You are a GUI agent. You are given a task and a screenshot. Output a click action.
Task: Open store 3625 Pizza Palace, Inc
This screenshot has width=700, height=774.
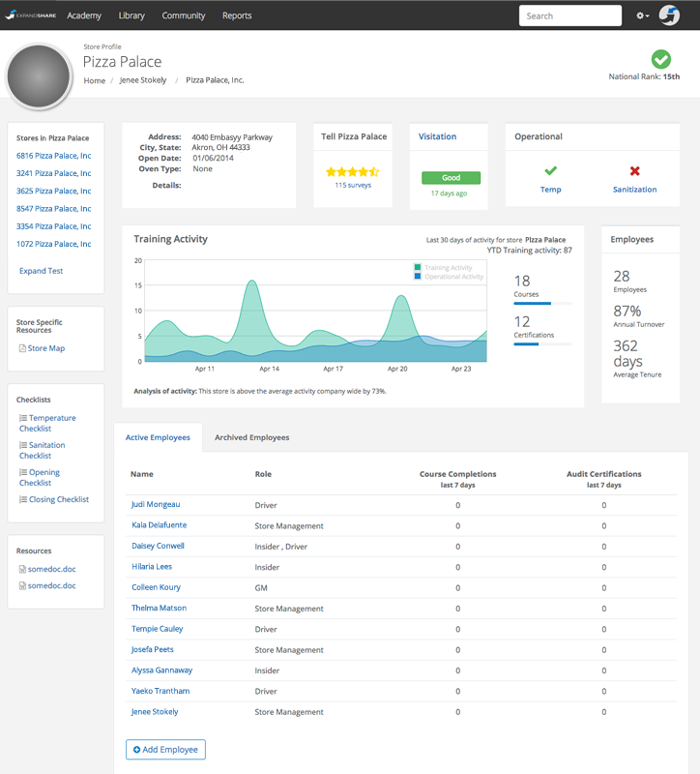coord(54,191)
